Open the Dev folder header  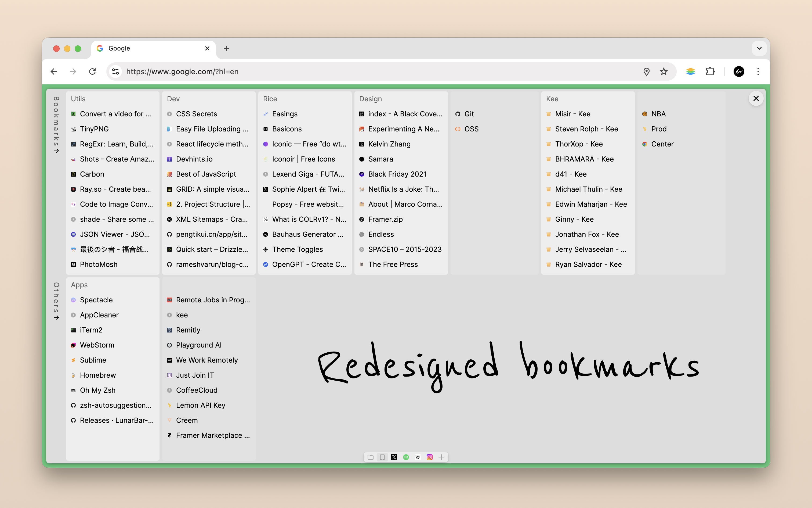[x=173, y=99]
